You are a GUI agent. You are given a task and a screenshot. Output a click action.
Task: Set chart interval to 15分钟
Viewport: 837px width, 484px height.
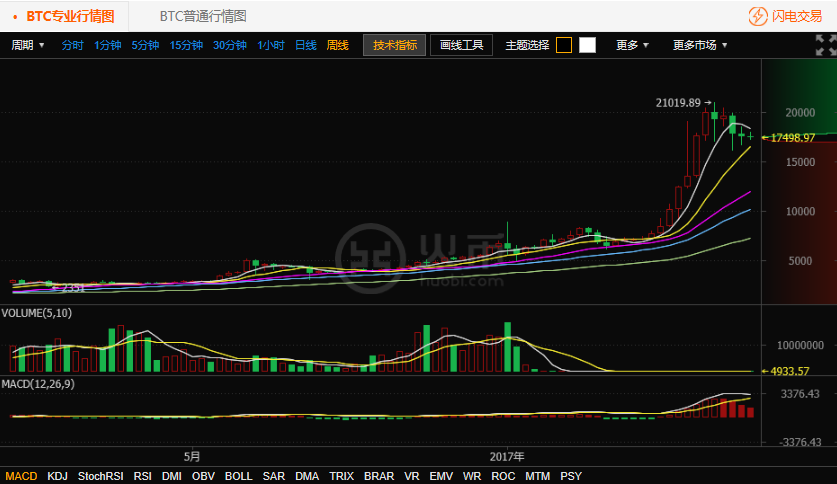pyautogui.click(x=186, y=45)
